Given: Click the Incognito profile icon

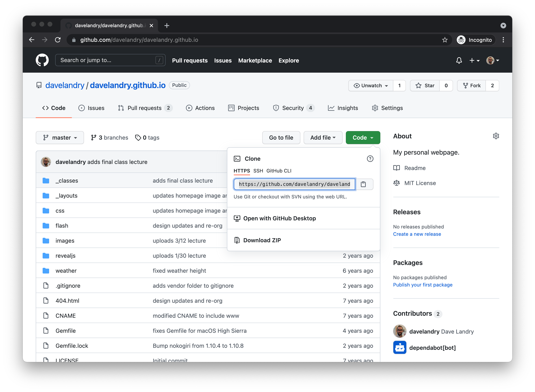Looking at the screenshot, I should (x=461, y=40).
